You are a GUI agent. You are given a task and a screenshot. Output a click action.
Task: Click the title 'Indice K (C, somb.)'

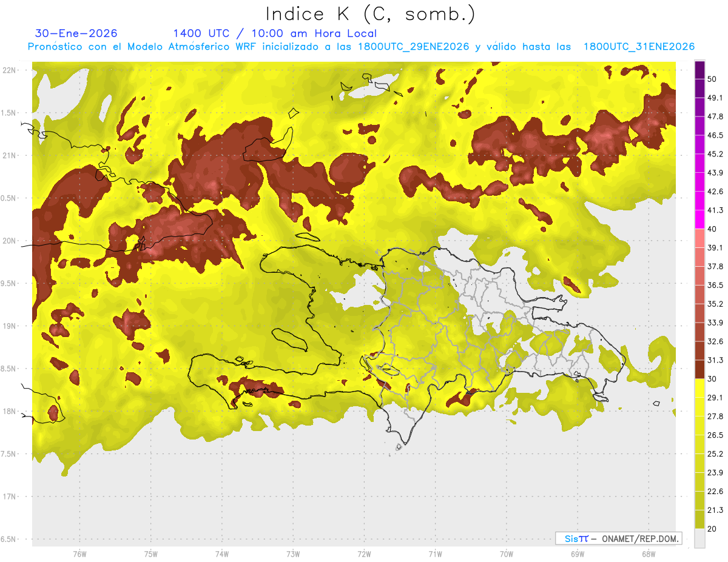click(x=370, y=14)
